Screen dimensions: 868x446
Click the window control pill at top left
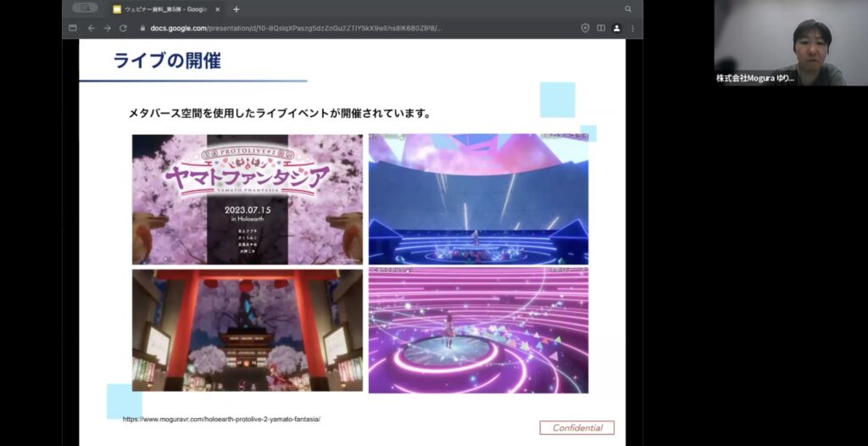tap(86, 8)
